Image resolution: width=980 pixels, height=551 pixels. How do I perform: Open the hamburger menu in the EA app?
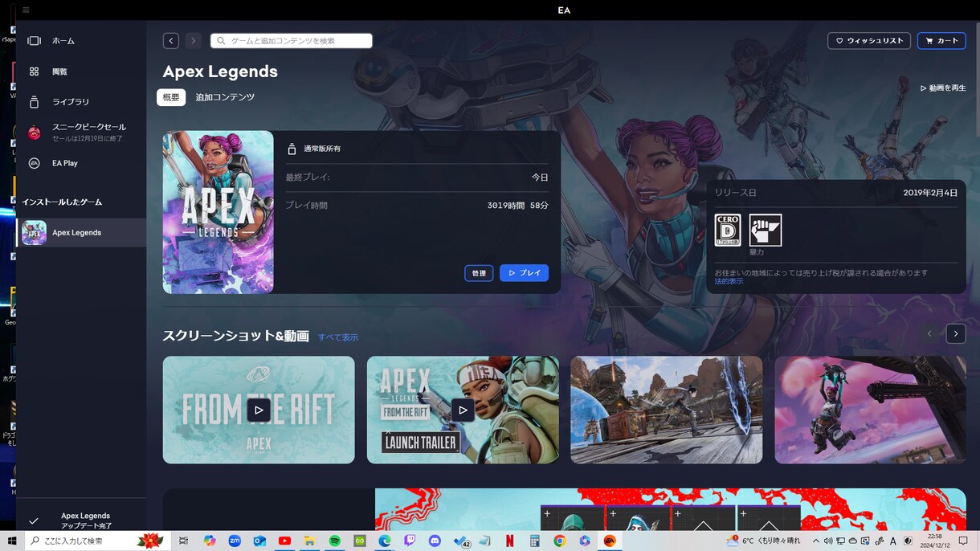(x=27, y=10)
